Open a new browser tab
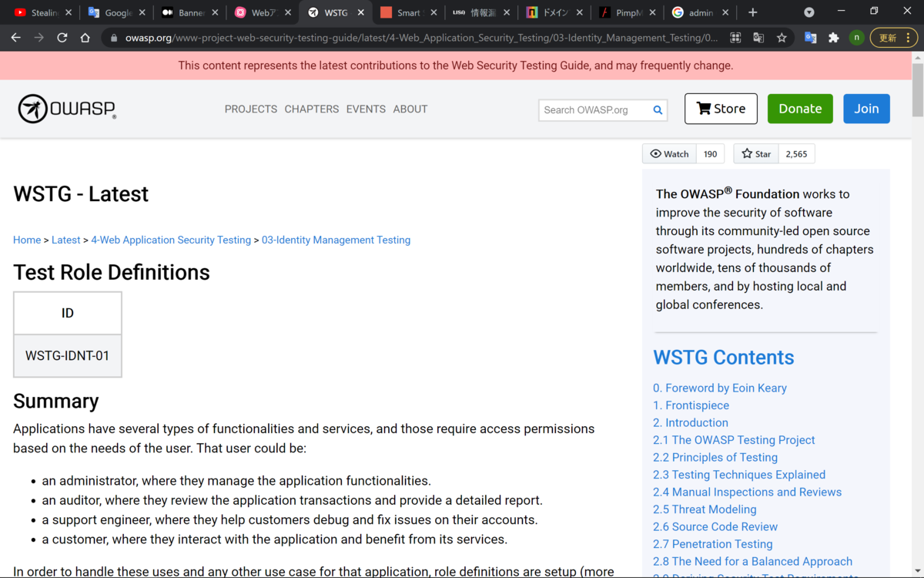 (752, 12)
